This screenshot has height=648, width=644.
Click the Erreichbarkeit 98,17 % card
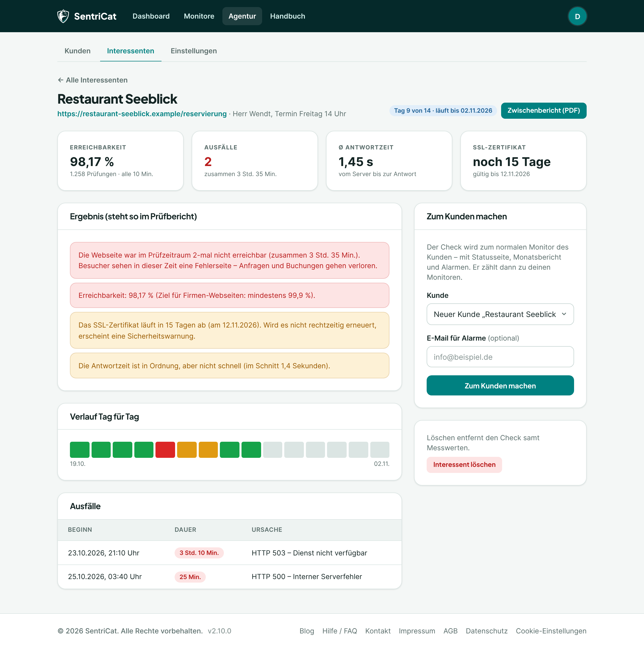point(120,161)
